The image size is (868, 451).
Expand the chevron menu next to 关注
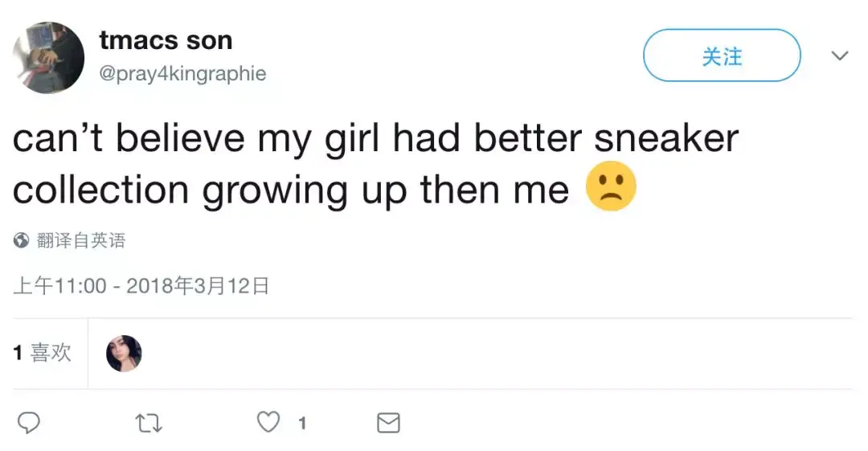(x=839, y=56)
